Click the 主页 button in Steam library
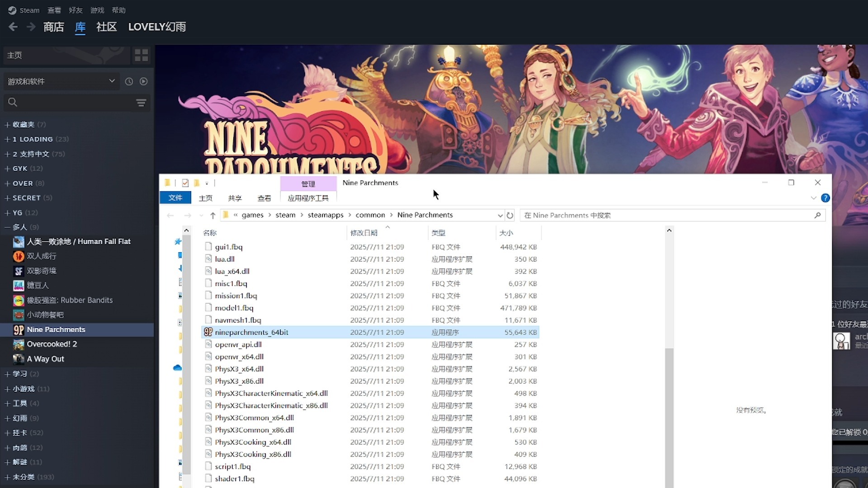 pos(66,55)
